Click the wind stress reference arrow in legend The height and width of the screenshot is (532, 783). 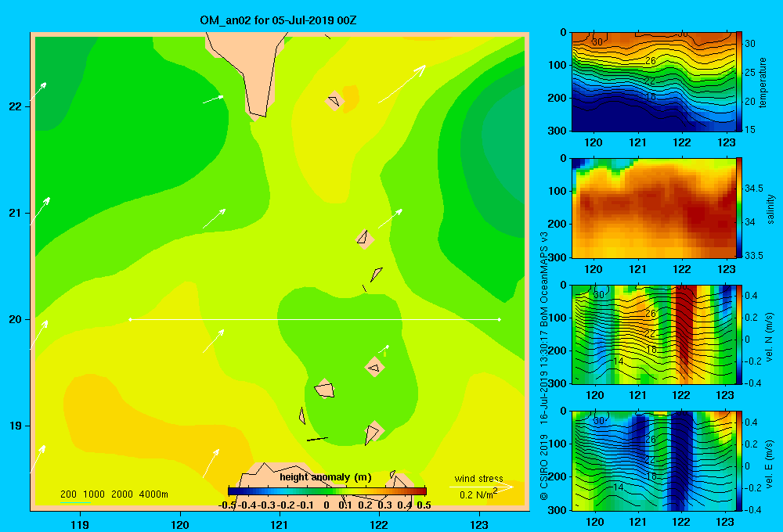click(482, 487)
